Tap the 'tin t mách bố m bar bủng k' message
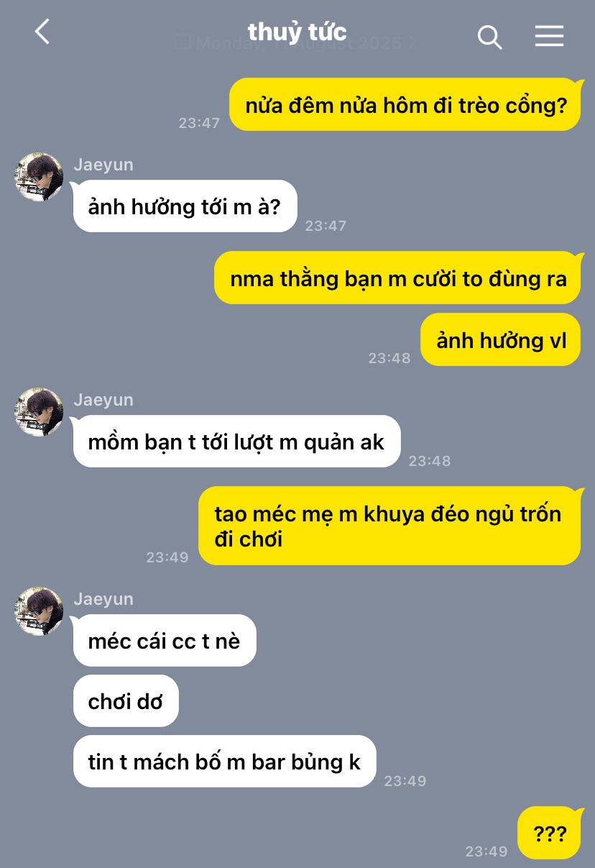This screenshot has width=595, height=868. pyautogui.click(x=224, y=761)
